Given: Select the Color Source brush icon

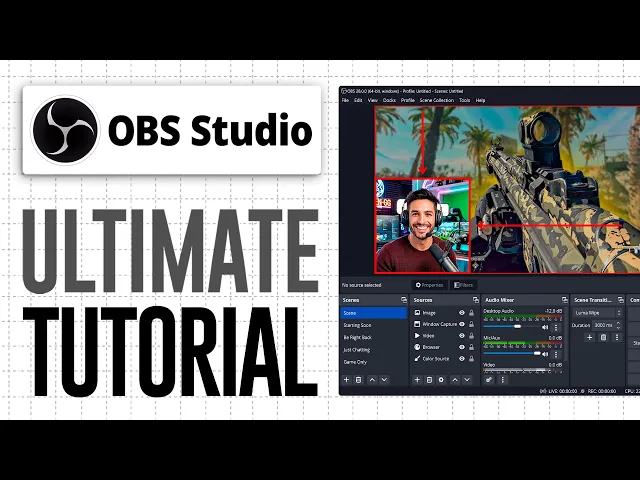Looking at the screenshot, I should point(417,358).
